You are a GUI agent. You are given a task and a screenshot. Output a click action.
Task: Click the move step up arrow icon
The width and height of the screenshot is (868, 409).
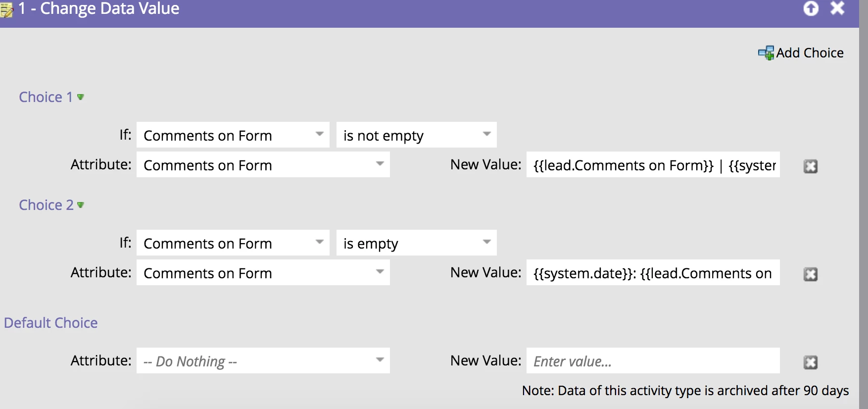point(811,8)
